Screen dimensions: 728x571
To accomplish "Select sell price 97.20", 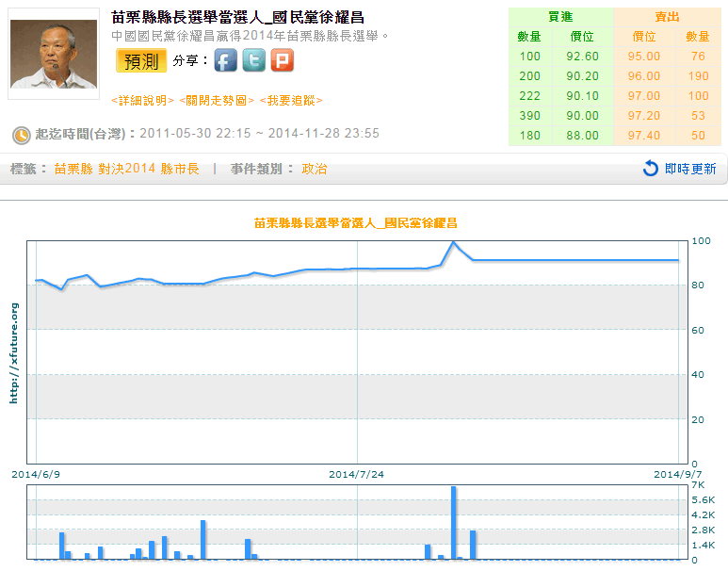I will (644, 116).
